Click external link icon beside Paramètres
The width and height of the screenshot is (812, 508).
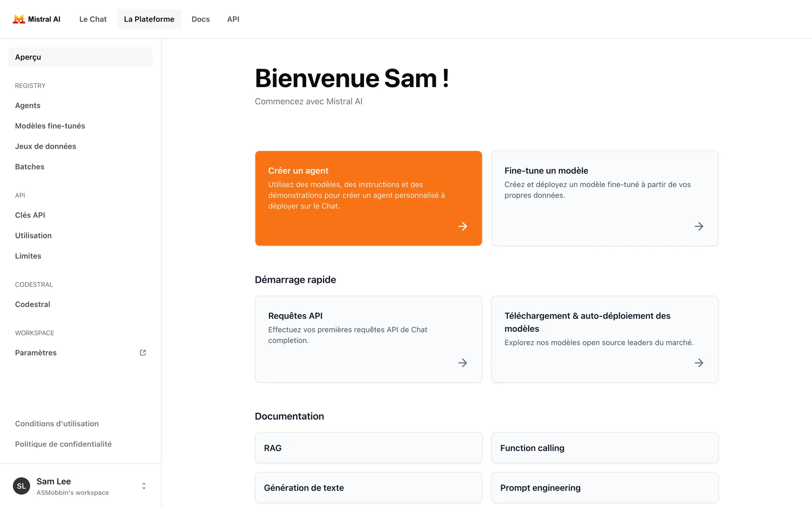tap(143, 353)
